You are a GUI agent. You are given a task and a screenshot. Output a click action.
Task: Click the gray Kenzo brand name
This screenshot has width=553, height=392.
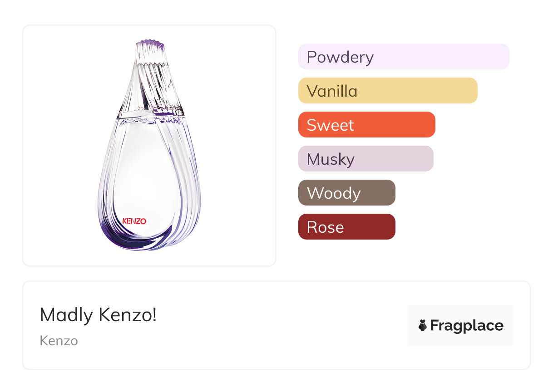tap(59, 341)
